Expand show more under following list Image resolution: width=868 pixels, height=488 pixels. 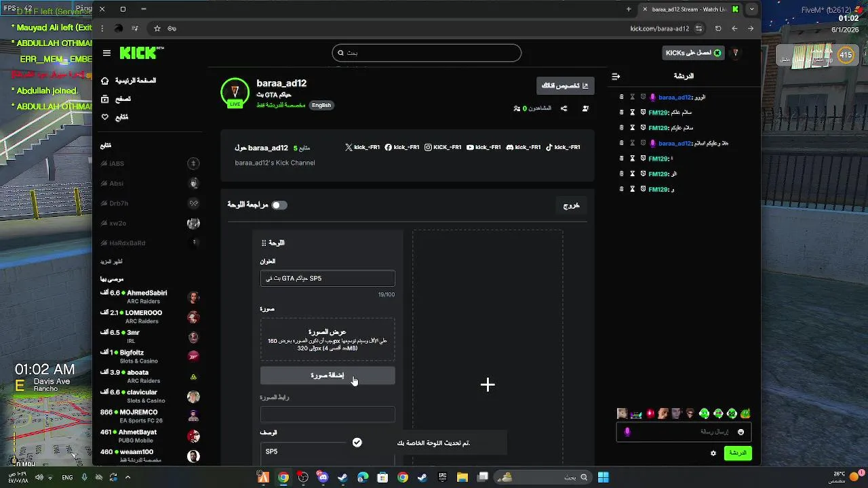pyautogui.click(x=111, y=262)
